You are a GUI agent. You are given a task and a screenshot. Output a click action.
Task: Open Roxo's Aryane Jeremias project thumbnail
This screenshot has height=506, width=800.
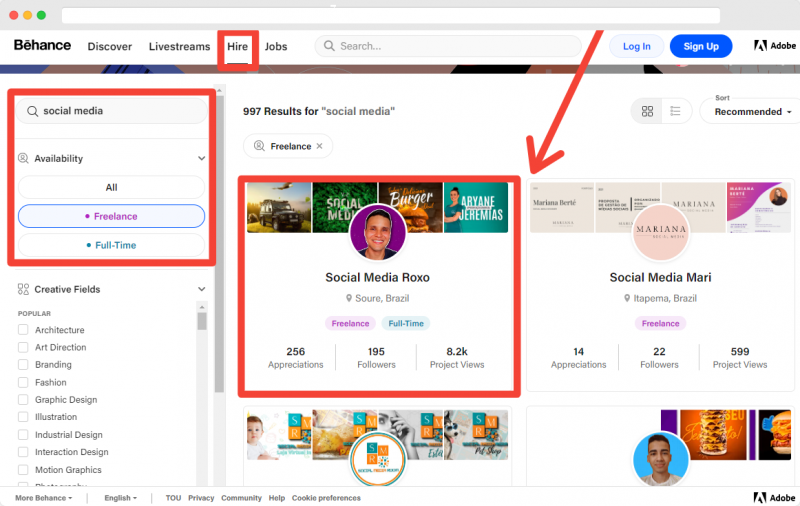(x=476, y=208)
